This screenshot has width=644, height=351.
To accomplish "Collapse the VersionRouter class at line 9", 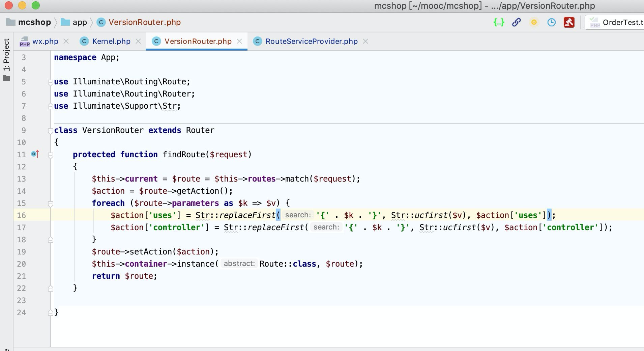I will point(51,131).
